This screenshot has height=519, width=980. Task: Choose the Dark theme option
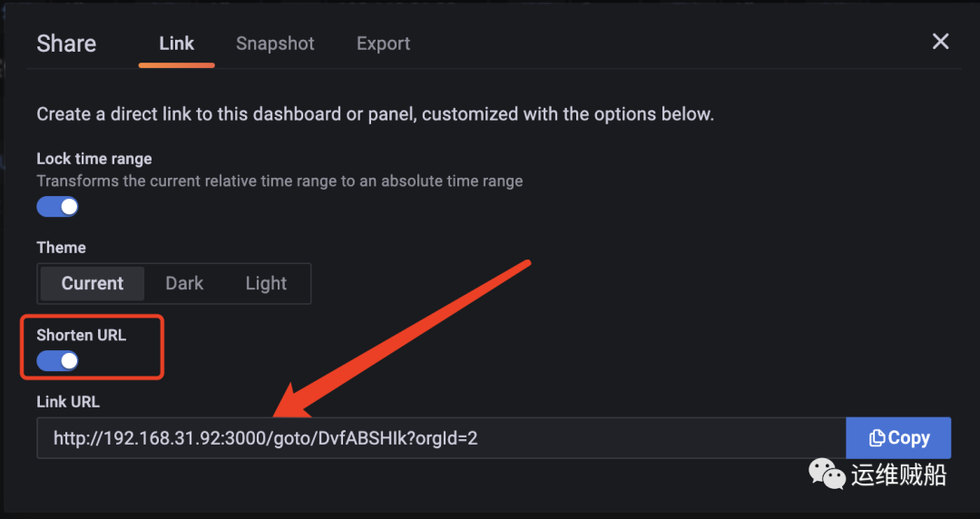coord(184,283)
